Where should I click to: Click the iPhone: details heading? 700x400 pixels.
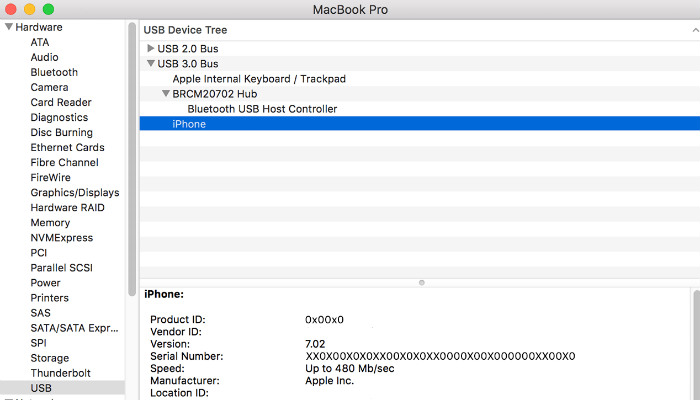click(164, 294)
